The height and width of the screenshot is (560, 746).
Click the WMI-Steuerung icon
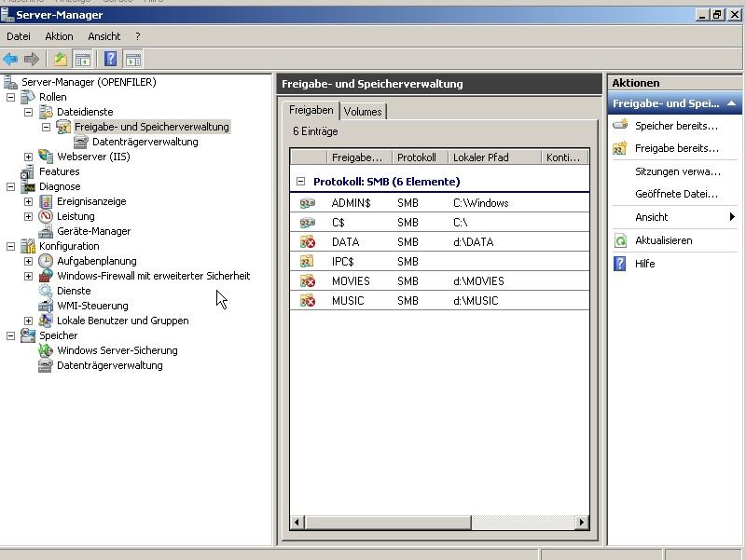point(46,306)
